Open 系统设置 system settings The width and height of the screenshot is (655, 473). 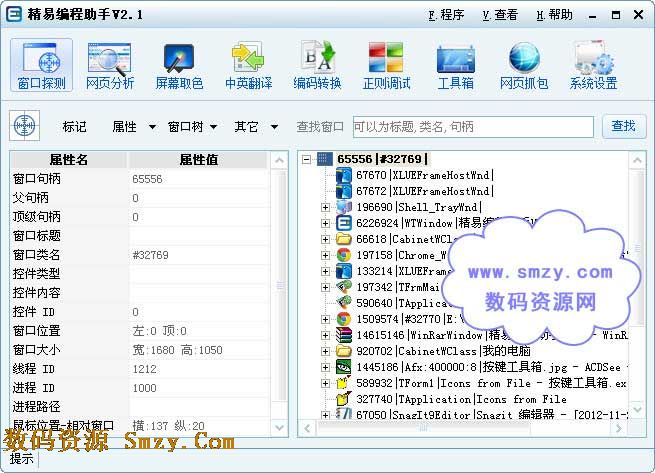[593, 65]
